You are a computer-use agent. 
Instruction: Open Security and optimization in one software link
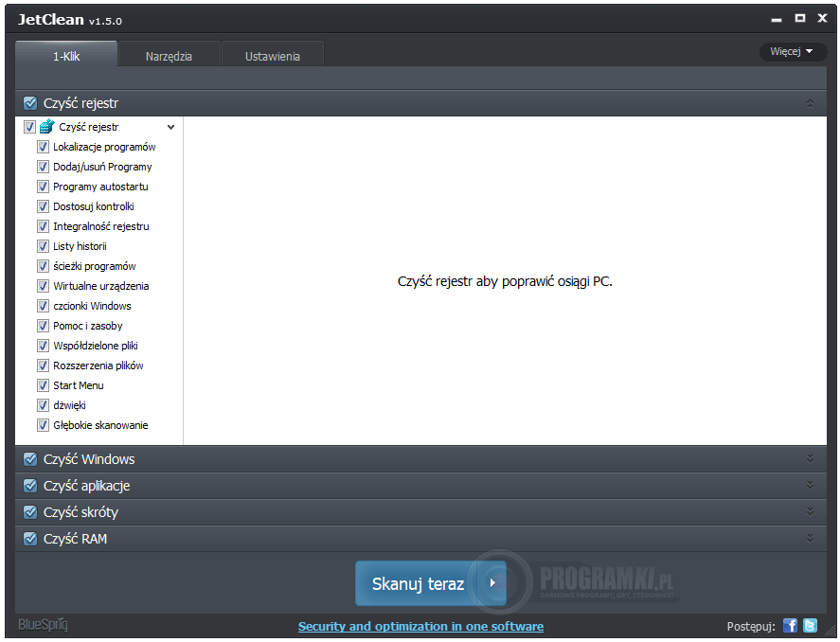tap(420, 626)
